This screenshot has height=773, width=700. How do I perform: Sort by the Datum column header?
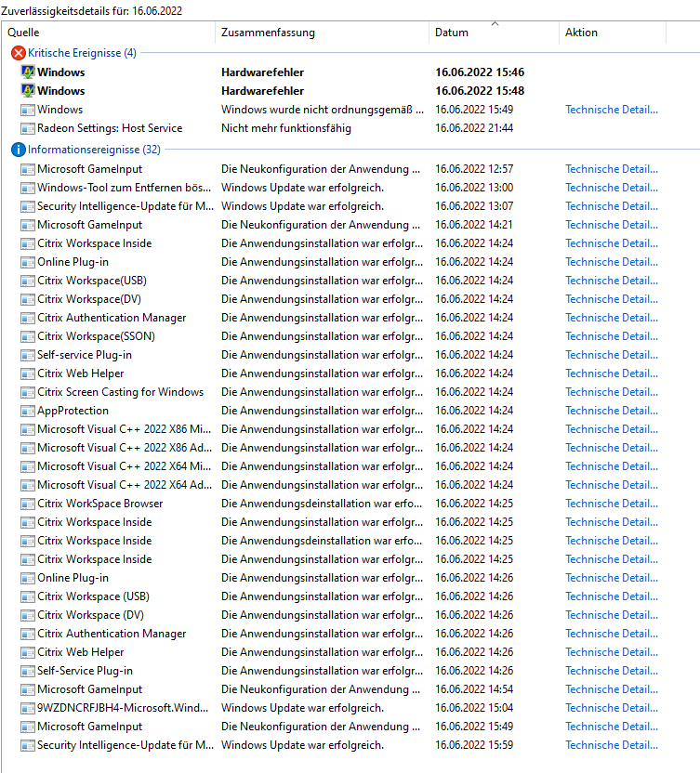pos(494,33)
